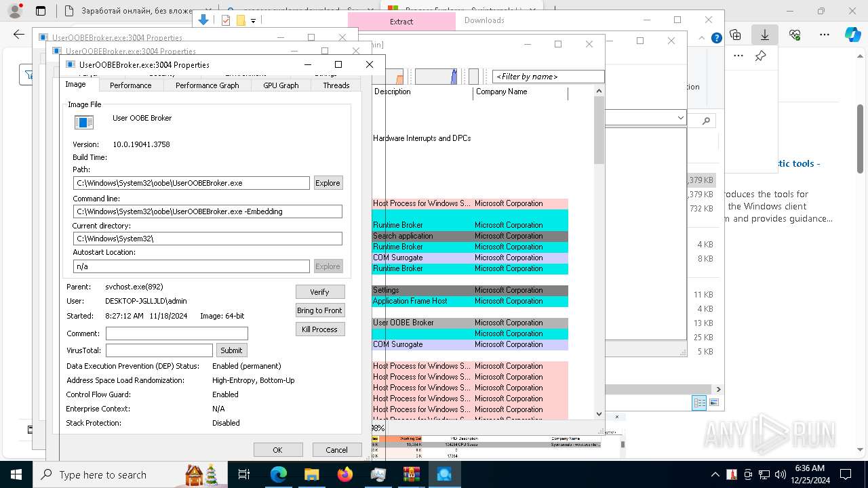The height and width of the screenshot is (488, 868).
Task: Switch File Explorer to details view
Action: click(x=699, y=403)
